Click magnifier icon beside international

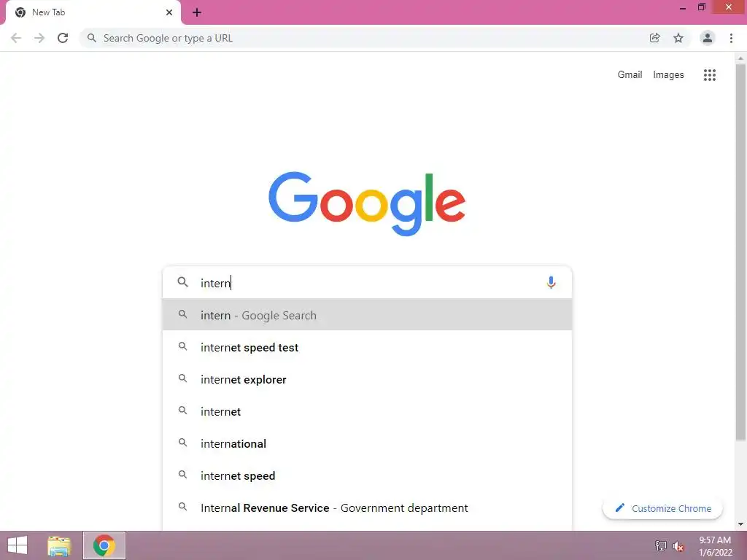pos(182,443)
